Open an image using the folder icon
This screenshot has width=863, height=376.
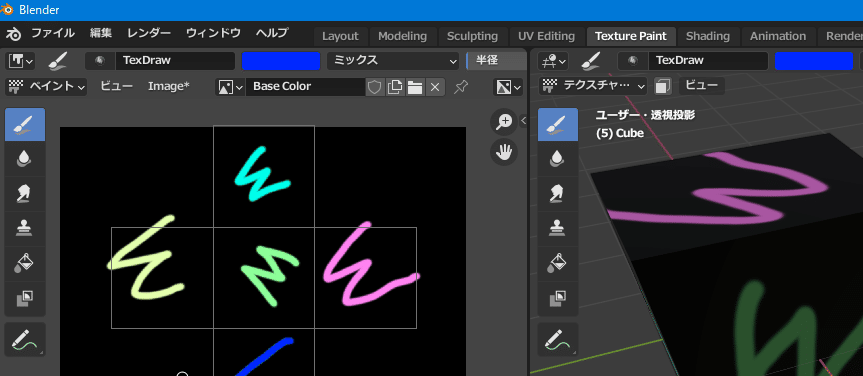coord(414,87)
